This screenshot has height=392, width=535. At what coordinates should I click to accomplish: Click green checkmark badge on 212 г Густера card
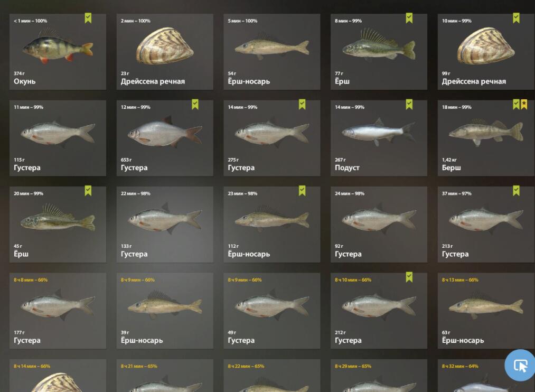[409, 277]
